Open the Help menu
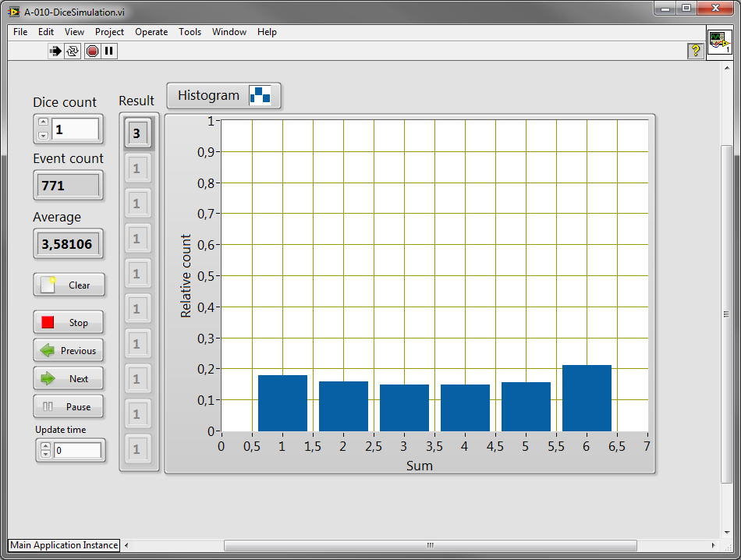The image size is (741, 560). [x=267, y=32]
